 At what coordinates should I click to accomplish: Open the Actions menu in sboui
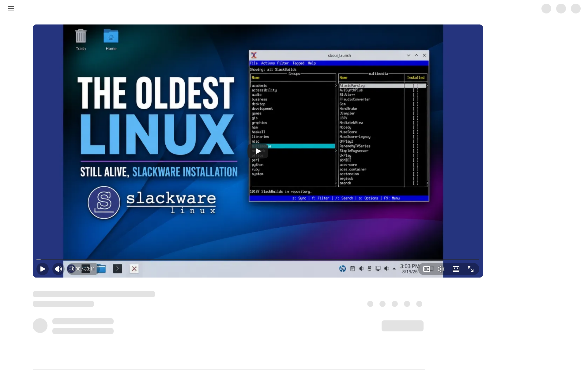268,63
